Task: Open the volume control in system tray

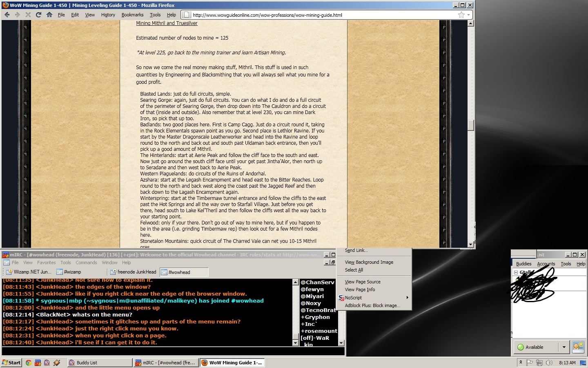Action: coord(549,363)
